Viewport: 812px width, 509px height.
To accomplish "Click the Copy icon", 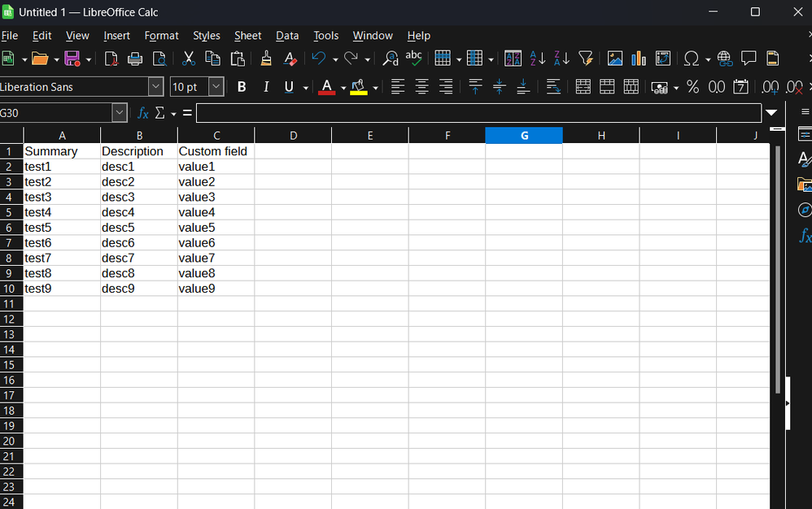I will (213, 59).
